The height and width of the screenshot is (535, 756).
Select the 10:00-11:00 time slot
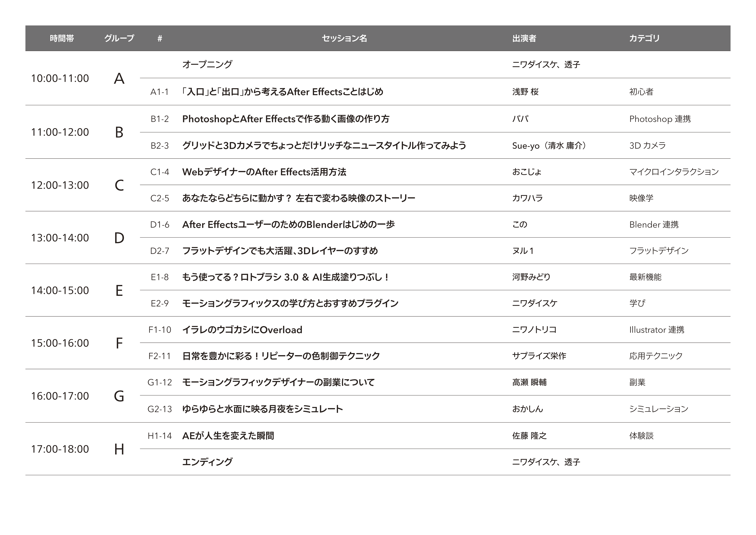[x=60, y=78]
